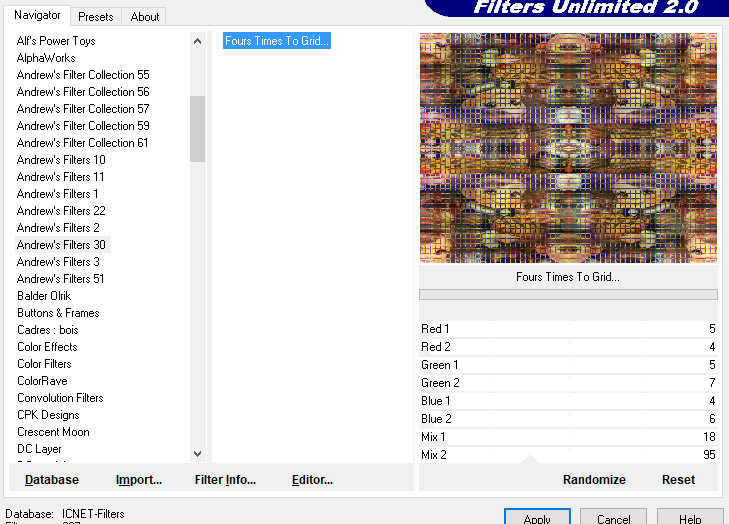The image size is (729, 524).
Task: Adjust the Blue 1 slider
Action: 568,401
